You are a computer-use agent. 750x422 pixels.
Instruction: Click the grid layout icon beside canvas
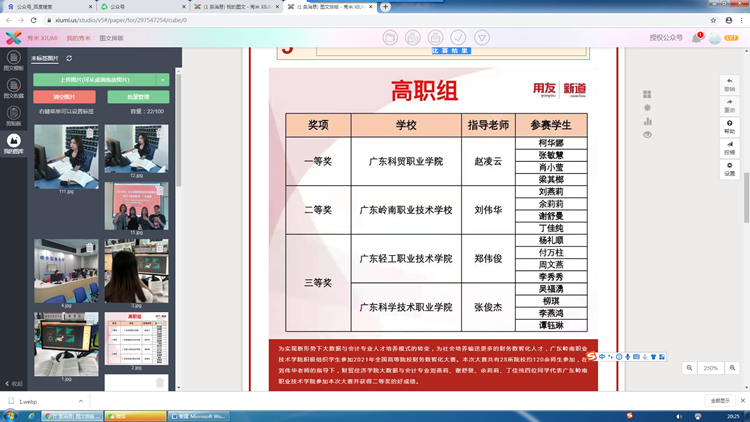[647, 94]
